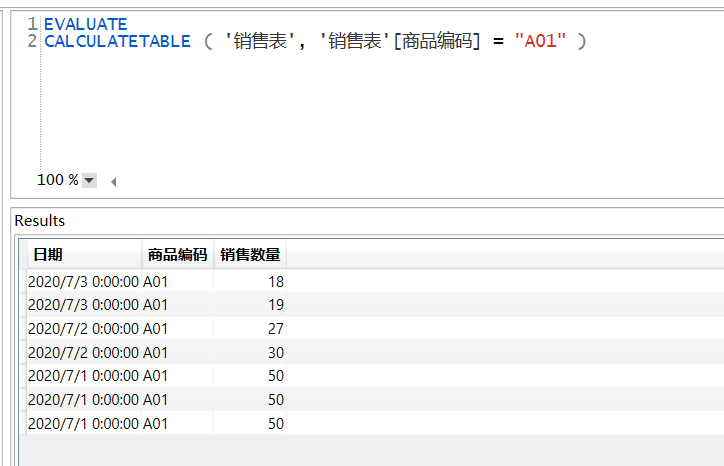Click CALCULATETABLE function in the query editor

pos(117,42)
